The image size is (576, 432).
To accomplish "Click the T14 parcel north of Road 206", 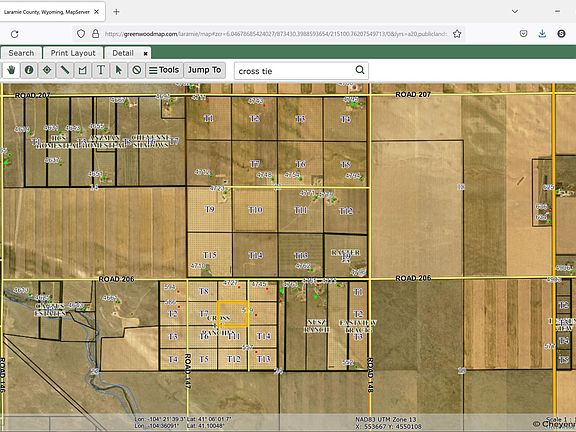I will click(x=255, y=255).
